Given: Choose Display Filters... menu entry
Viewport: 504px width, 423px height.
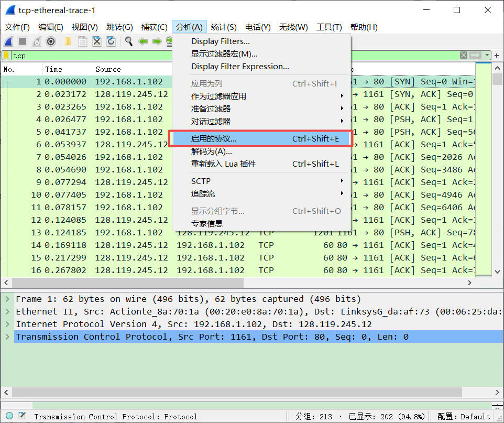Looking at the screenshot, I should 261,41.
